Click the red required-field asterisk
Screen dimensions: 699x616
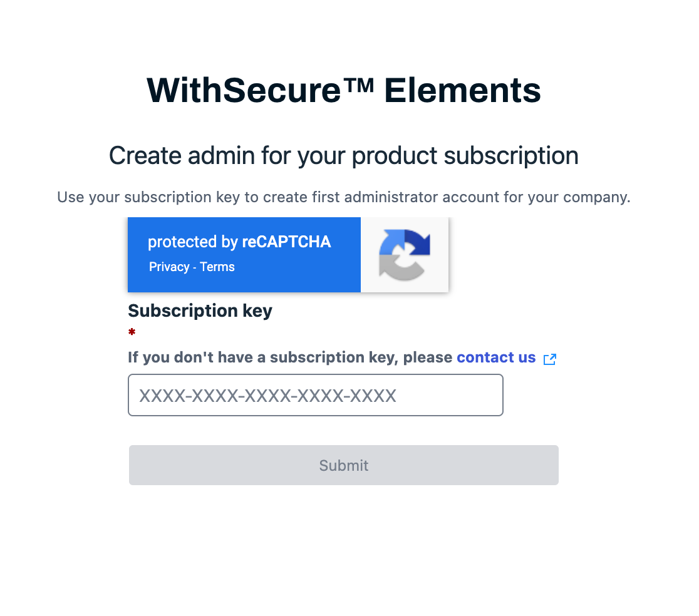point(132,332)
